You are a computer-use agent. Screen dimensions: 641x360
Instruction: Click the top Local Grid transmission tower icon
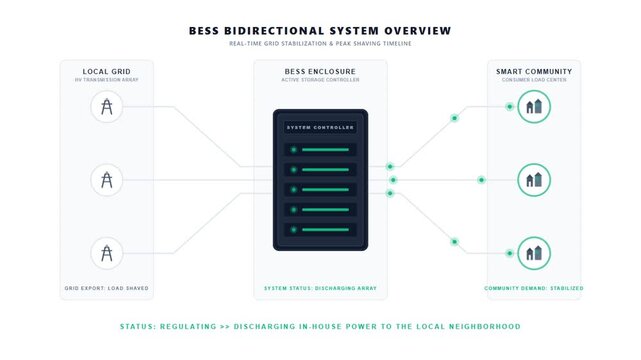[x=107, y=107]
